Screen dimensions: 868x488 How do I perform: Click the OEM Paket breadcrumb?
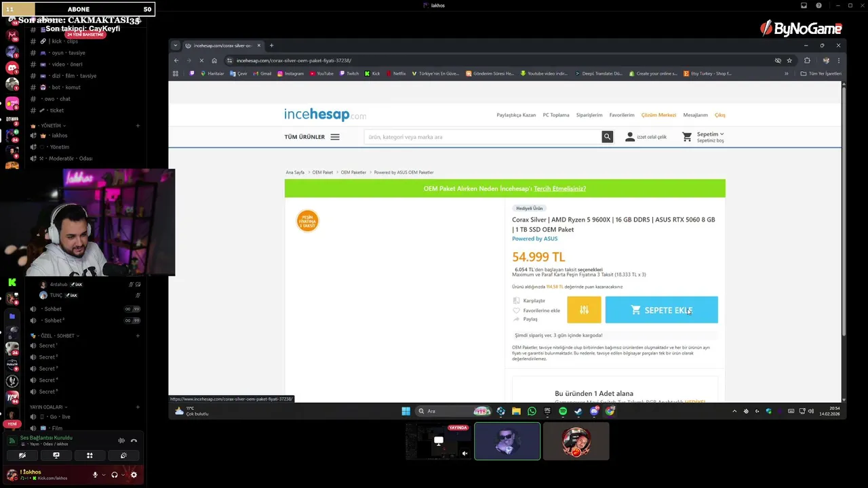tap(323, 172)
